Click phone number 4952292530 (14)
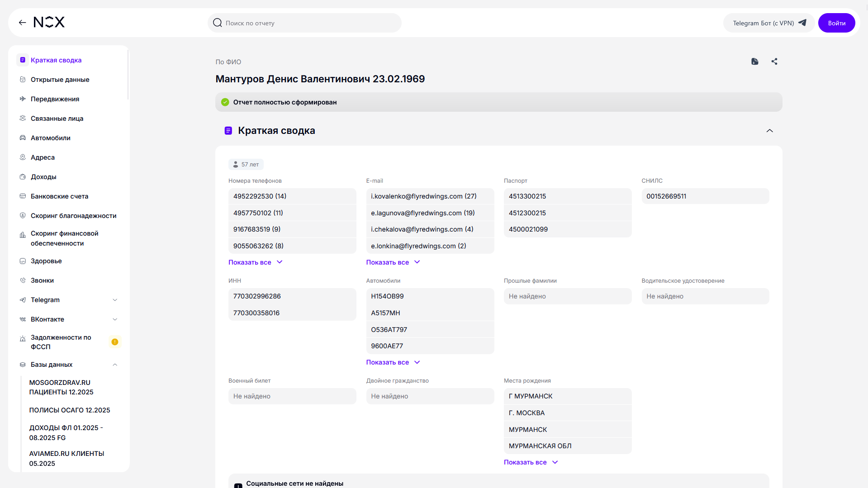Image resolution: width=868 pixels, height=488 pixels. point(292,196)
